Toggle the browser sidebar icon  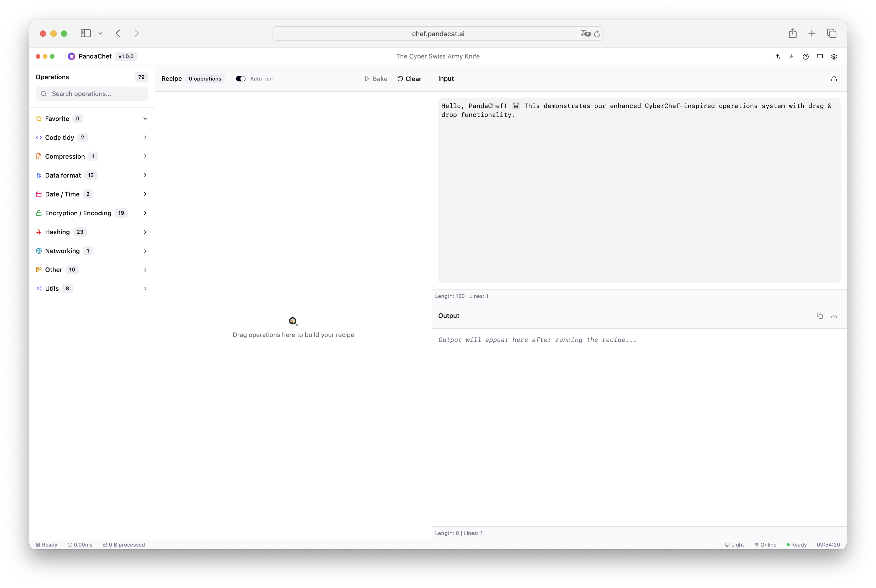pos(86,33)
